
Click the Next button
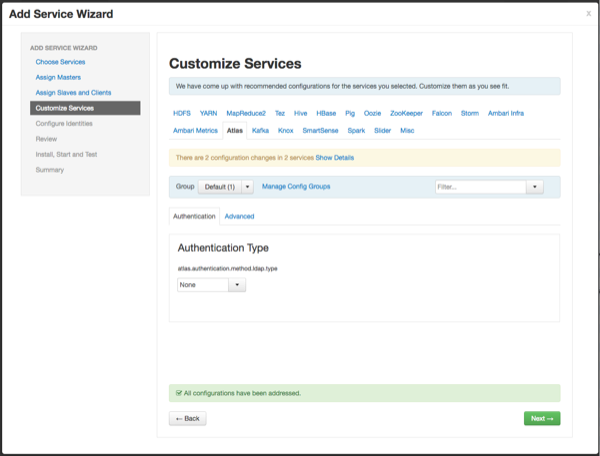click(x=541, y=418)
